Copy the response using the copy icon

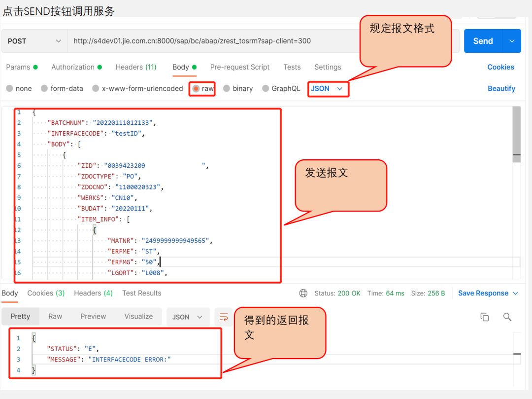click(x=485, y=317)
